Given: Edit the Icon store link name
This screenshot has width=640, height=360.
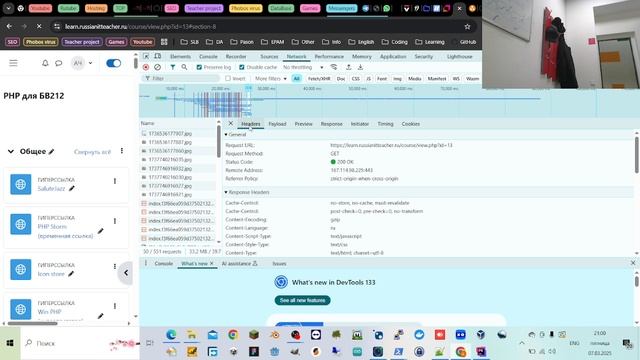Looking at the screenshot, I should click(x=71, y=274).
